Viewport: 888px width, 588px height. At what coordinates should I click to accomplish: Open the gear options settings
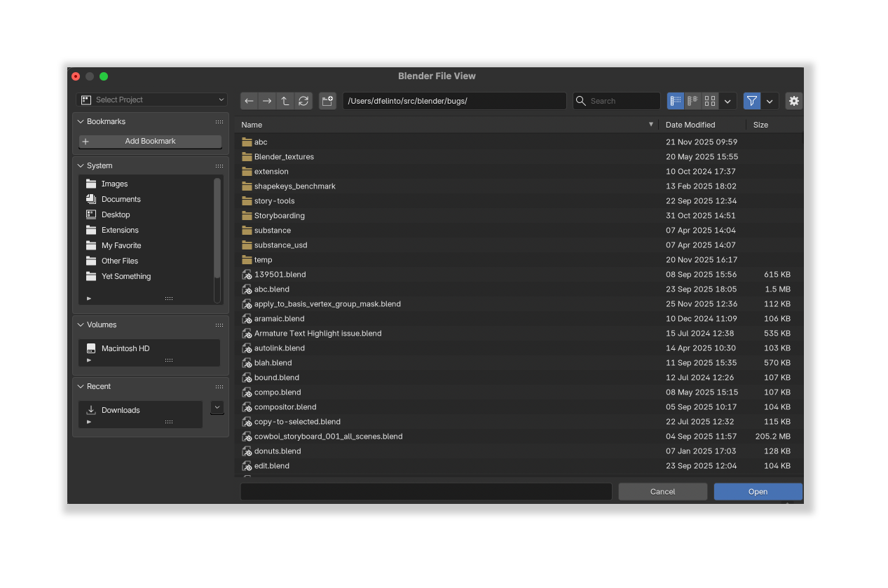click(794, 101)
